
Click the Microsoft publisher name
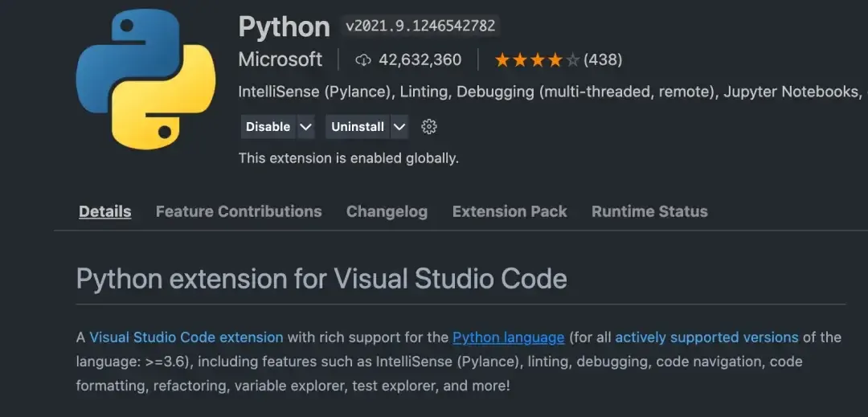point(280,59)
